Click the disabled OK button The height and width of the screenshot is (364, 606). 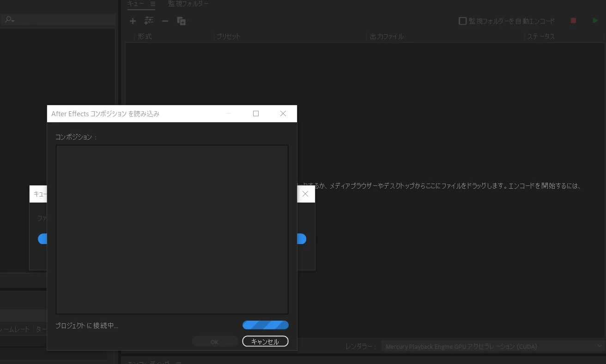(215, 341)
